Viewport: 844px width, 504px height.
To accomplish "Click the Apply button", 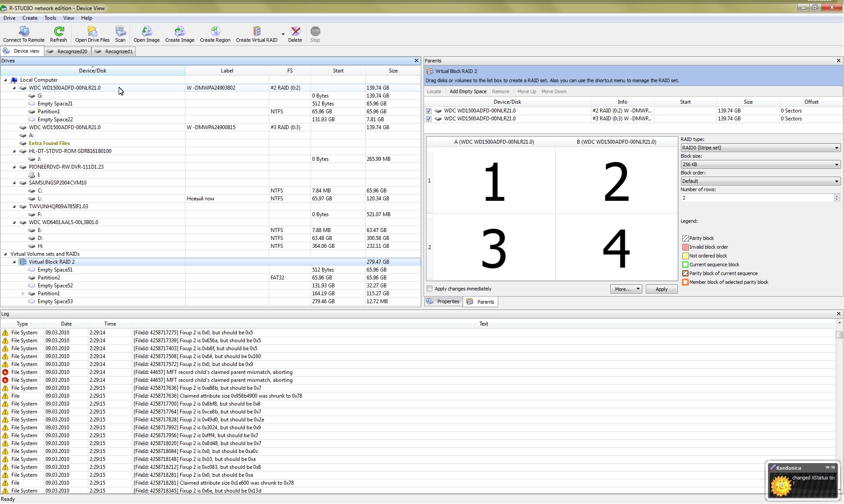I will click(x=661, y=289).
